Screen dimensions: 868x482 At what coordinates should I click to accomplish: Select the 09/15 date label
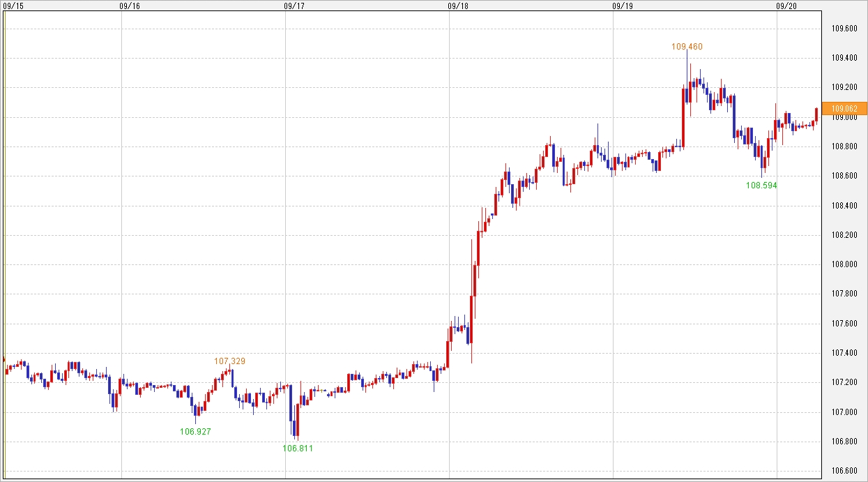(x=14, y=6)
